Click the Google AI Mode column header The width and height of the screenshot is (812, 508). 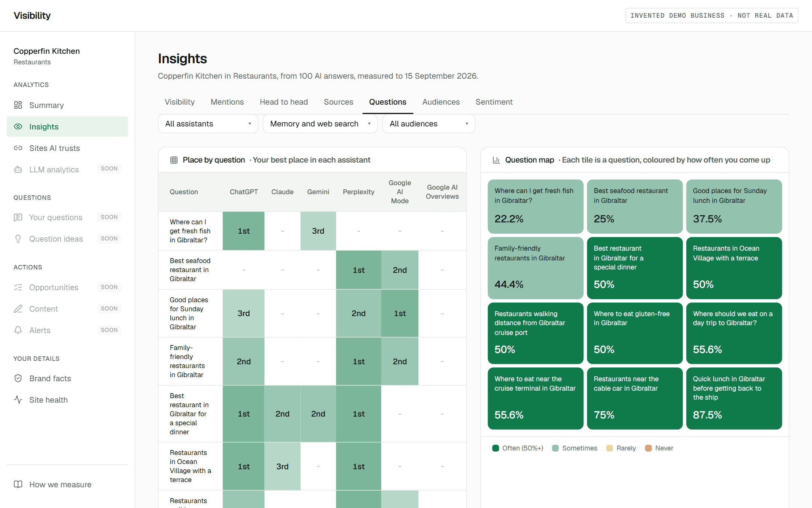click(x=400, y=192)
